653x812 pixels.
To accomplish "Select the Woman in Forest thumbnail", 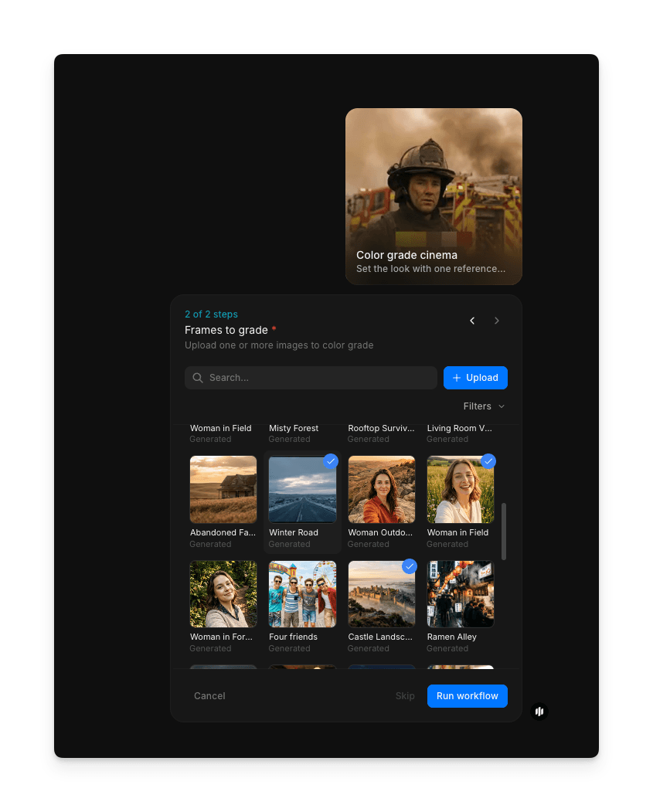I will [x=223, y=594].
